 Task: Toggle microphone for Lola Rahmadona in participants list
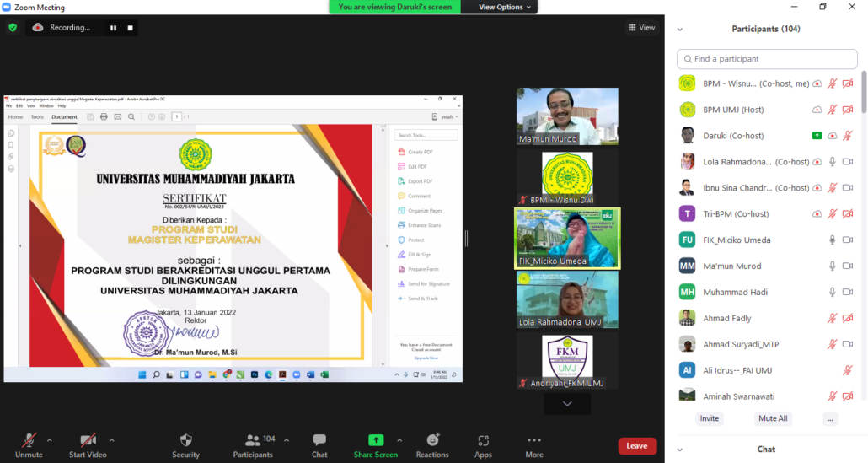832,162
